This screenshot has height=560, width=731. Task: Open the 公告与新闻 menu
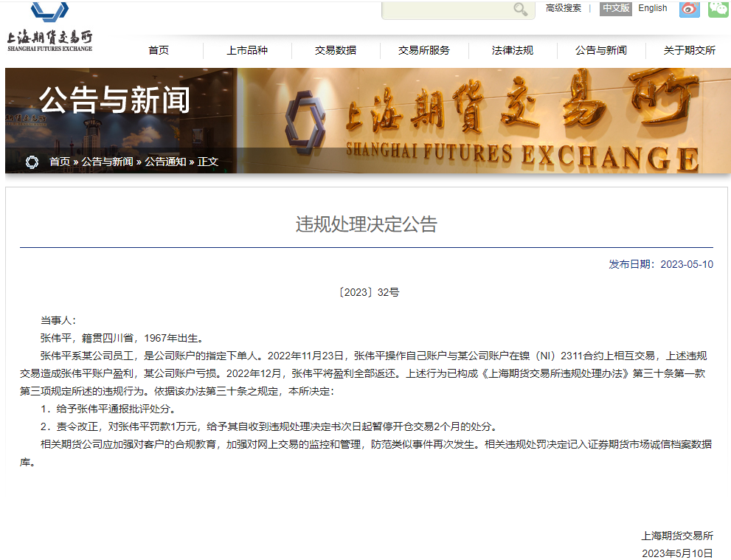(x=601, y=50)
